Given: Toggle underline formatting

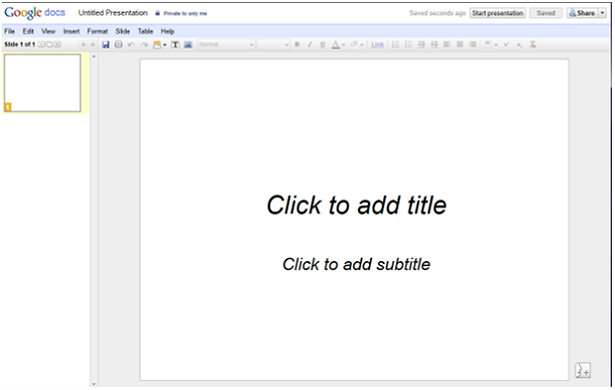Looking at the screenshot, I should tap(323, 45).
